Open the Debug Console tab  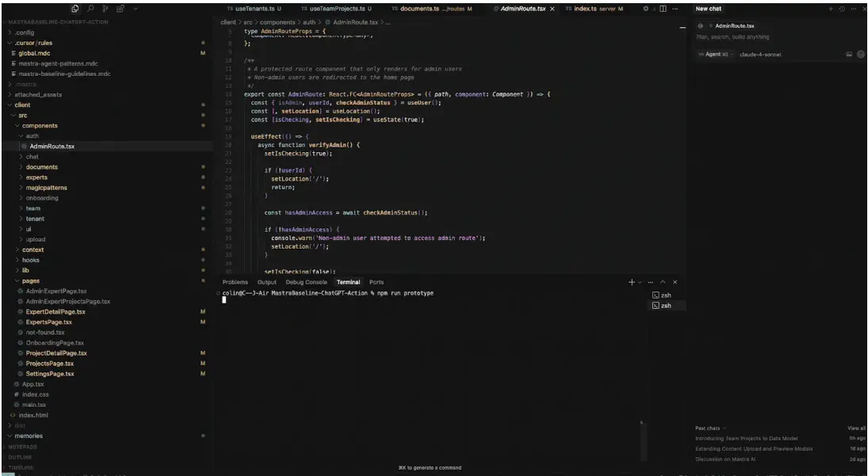coord(307,282)
